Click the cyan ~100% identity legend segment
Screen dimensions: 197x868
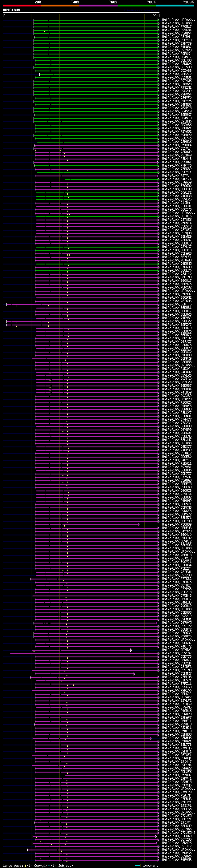click(x=175, y=6)
